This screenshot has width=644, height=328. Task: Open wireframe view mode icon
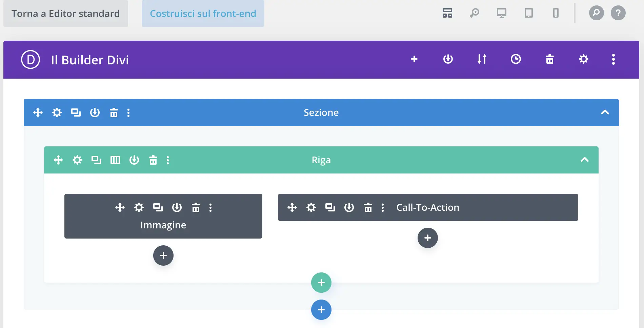447,13
